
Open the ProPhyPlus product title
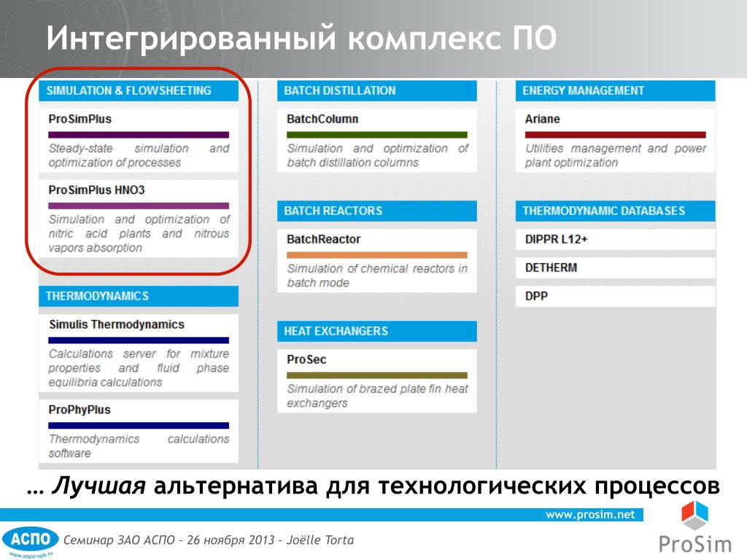80,410
